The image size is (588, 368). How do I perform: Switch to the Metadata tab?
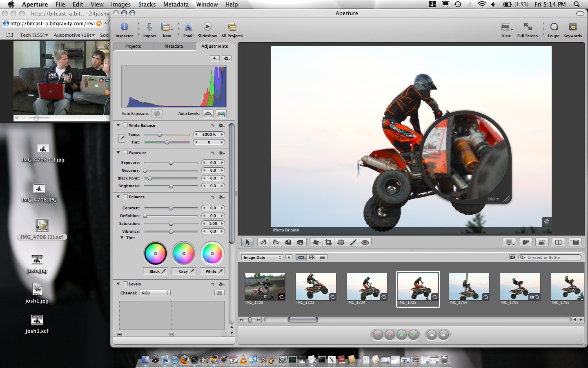click(174, 46)
